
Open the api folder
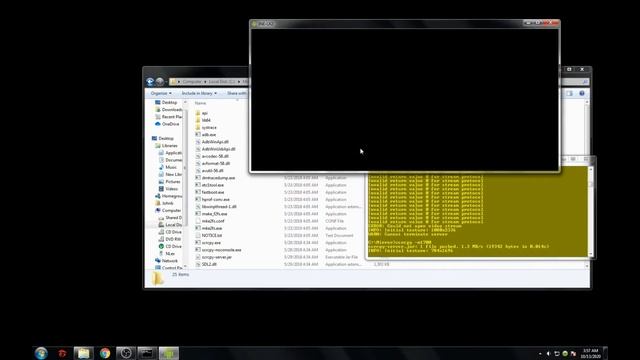click(204, 113)
